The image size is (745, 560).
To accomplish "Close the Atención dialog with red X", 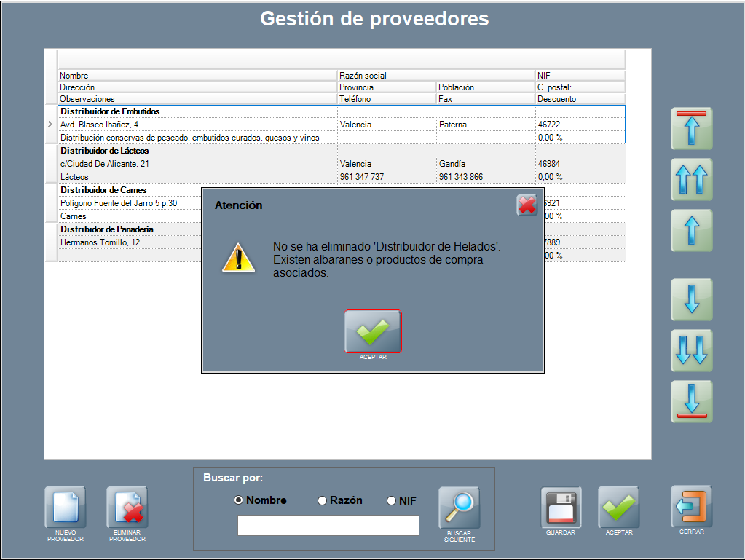I will 527,205.
